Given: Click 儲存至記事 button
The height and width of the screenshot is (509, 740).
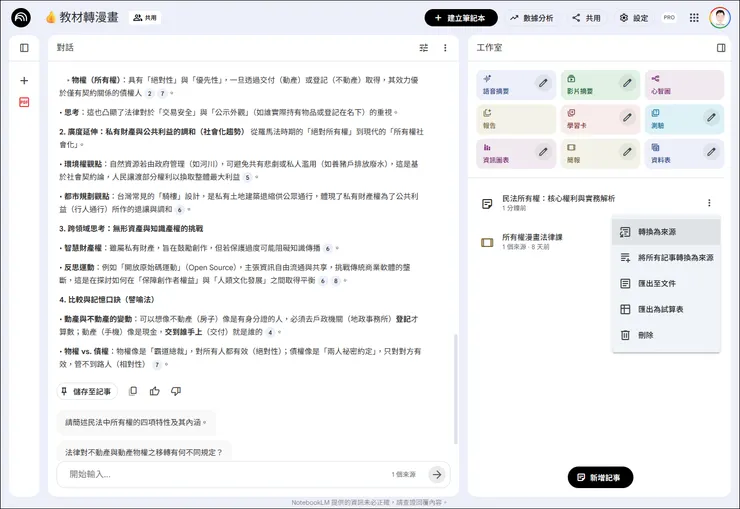Looking at the screenshot, I should coord(87,392).
